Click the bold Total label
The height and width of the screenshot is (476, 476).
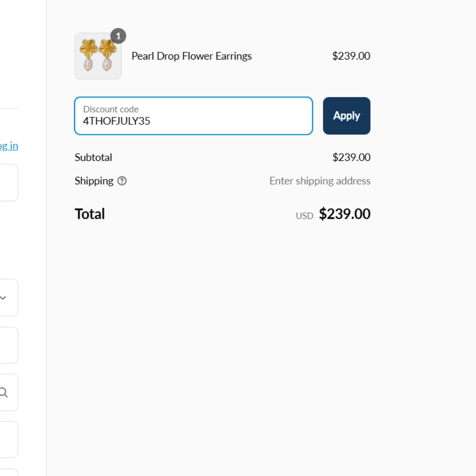pos(90,214)
